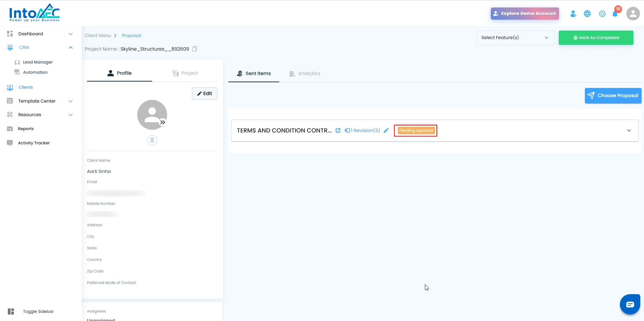The height and width of the screenshot is (321, 644).
Task: Click the Edit profile button
Action: click(204, 93)
